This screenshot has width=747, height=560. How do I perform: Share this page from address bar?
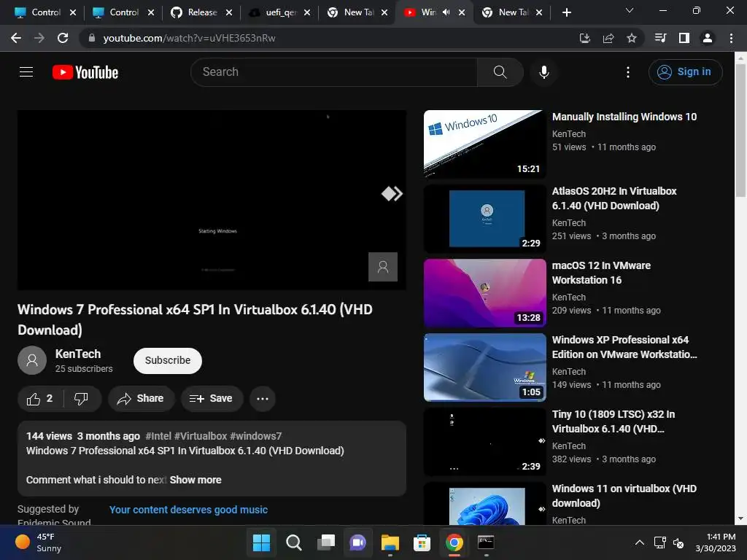click(x=608, y=38)
